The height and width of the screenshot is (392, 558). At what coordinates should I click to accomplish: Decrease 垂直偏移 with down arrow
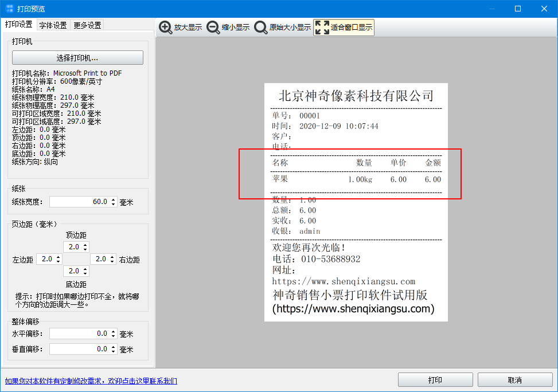tap(113, 351)
